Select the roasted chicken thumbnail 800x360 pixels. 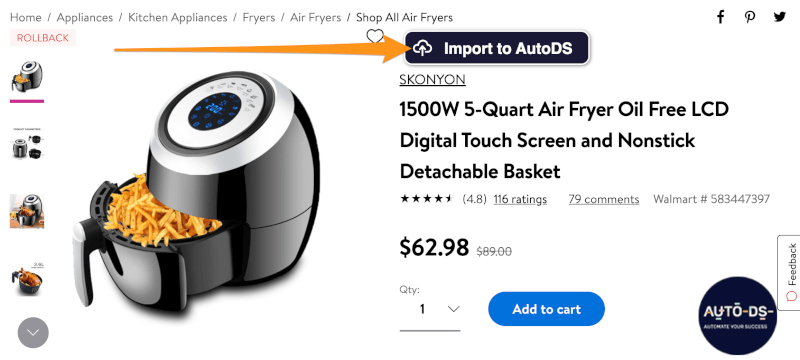click(x=27, y=278)
